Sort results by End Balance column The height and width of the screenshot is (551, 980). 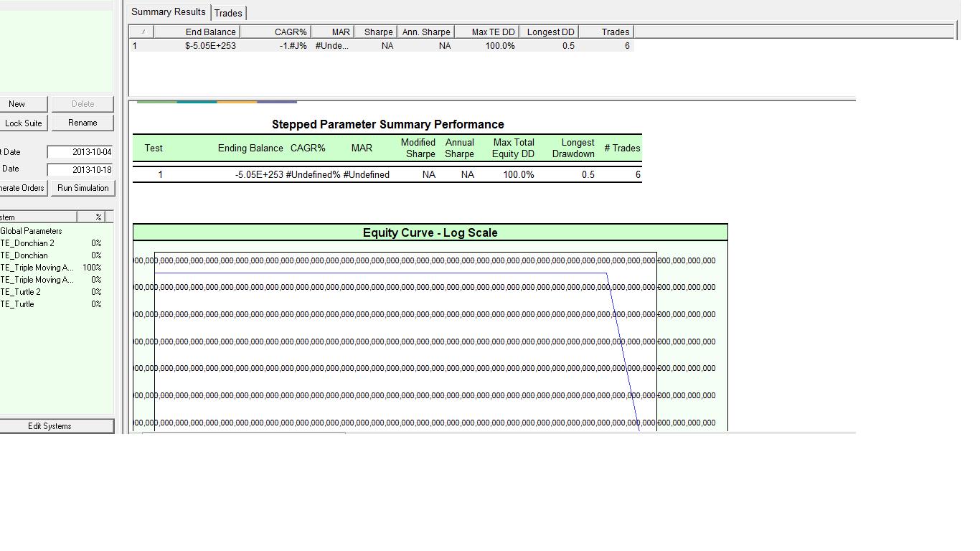[209, 32]
